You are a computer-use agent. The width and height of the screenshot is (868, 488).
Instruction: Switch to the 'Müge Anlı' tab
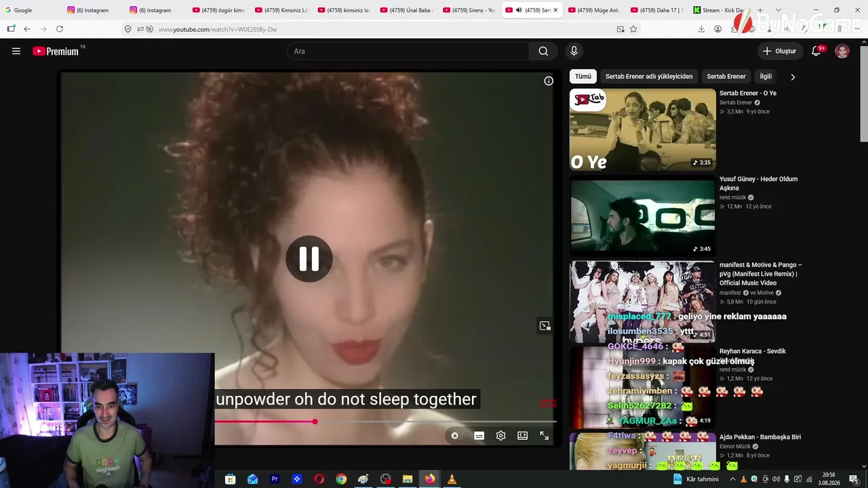point(593,10)
